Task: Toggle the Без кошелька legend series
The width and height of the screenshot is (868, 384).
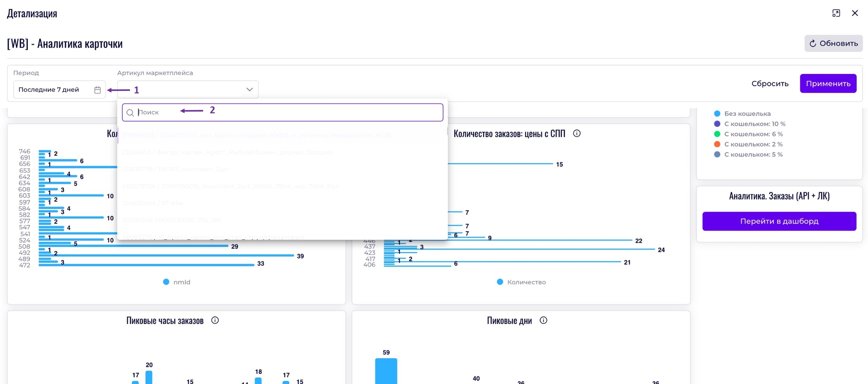Action: pos(747,114)
